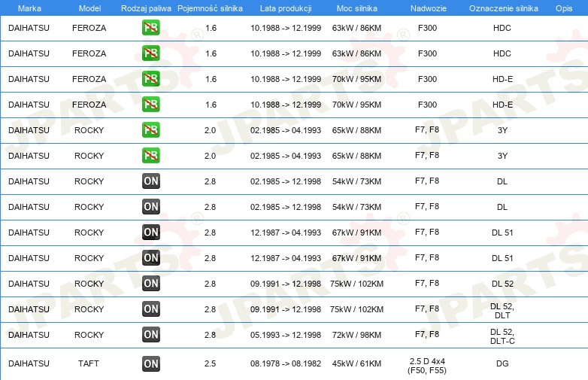Select the 45kW / 61KM power cell
Image resolution: width=588 pixels, height=380 pixels.
click(x=356, y=363)
